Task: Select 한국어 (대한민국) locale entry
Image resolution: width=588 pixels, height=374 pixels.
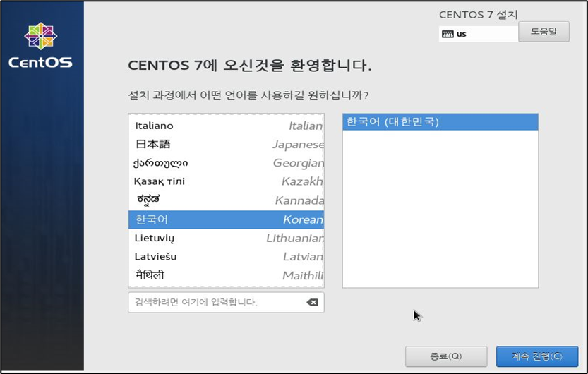Action: [x=440, y=122]
